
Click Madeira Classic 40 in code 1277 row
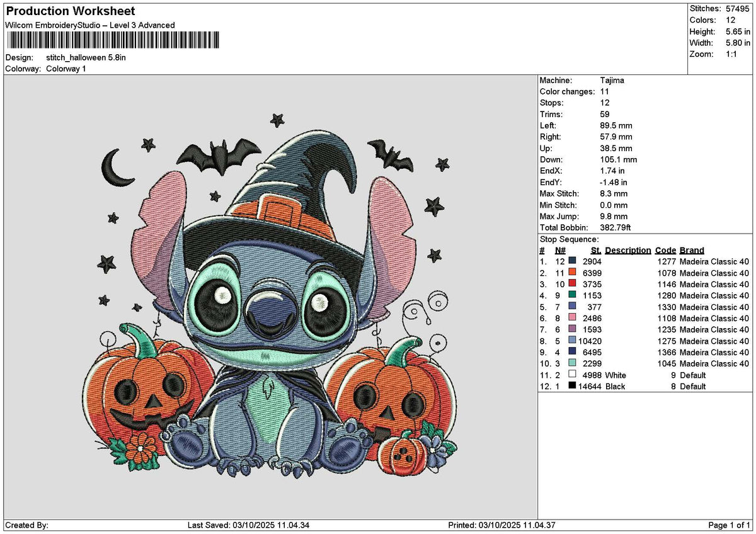[x=714, y=262]
